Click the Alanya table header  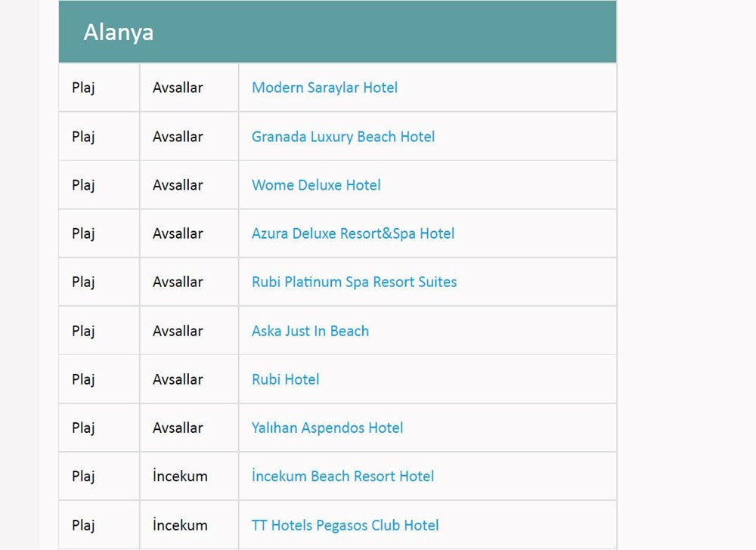(x=119, y=32)
